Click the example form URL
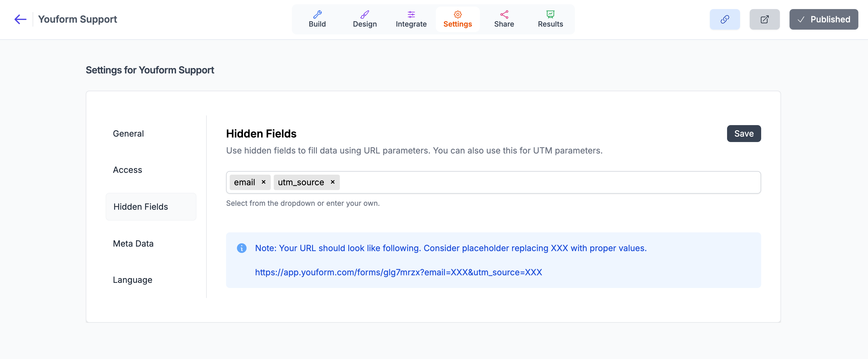The height and width of the screenshot is (359, 868). coord(398,272)
